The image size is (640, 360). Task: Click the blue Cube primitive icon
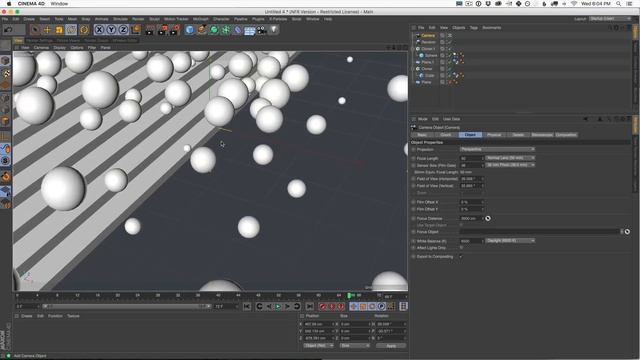tap(189, 30)
